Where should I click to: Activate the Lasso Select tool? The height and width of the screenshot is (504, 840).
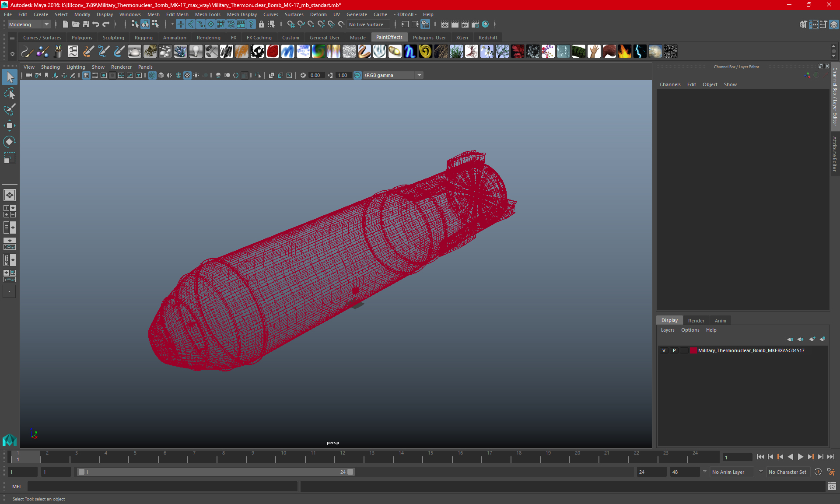10,94
